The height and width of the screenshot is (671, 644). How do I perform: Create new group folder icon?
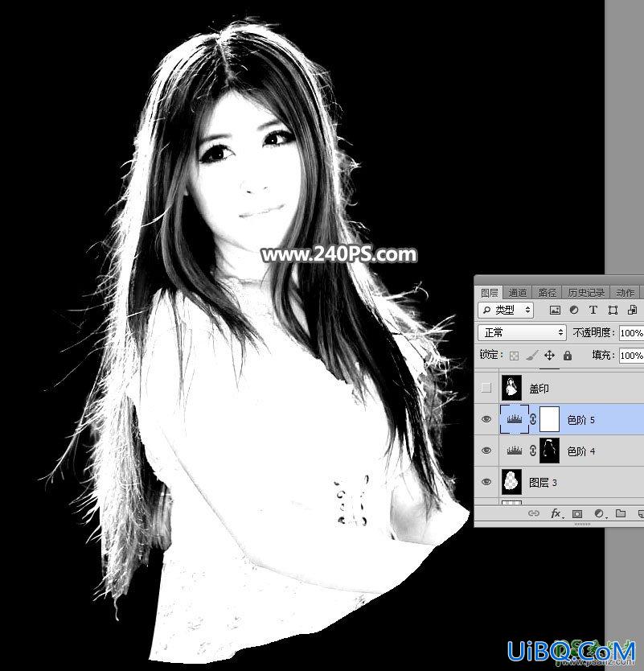pyautogui.click(x=621, y=513)
